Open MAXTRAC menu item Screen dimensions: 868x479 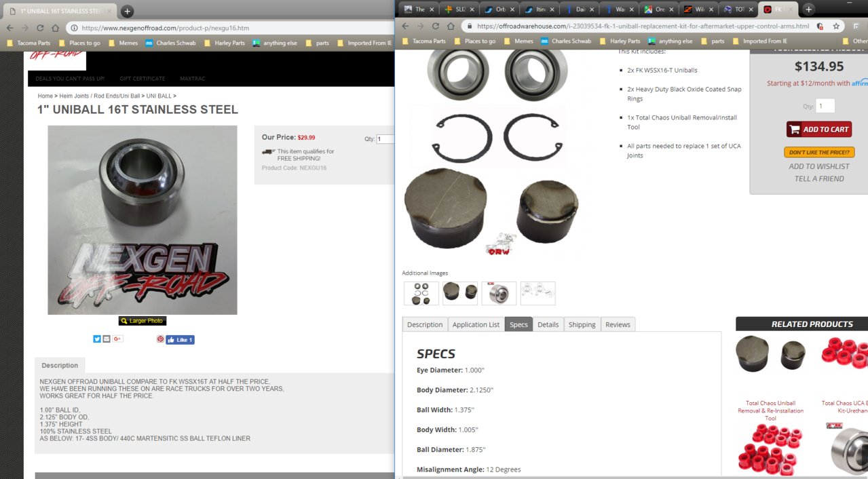(192, 79)
